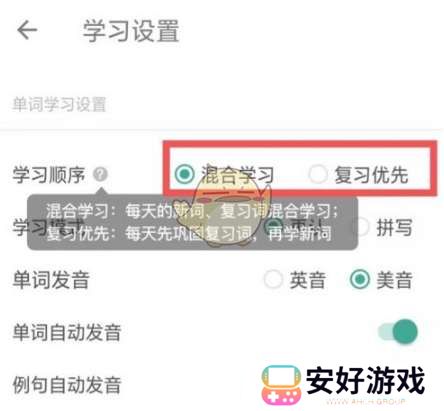Click the 安好游戏 game console logo icon
Image resolution: width=444 pixels, height=411 pixels.
coord(281,385)
